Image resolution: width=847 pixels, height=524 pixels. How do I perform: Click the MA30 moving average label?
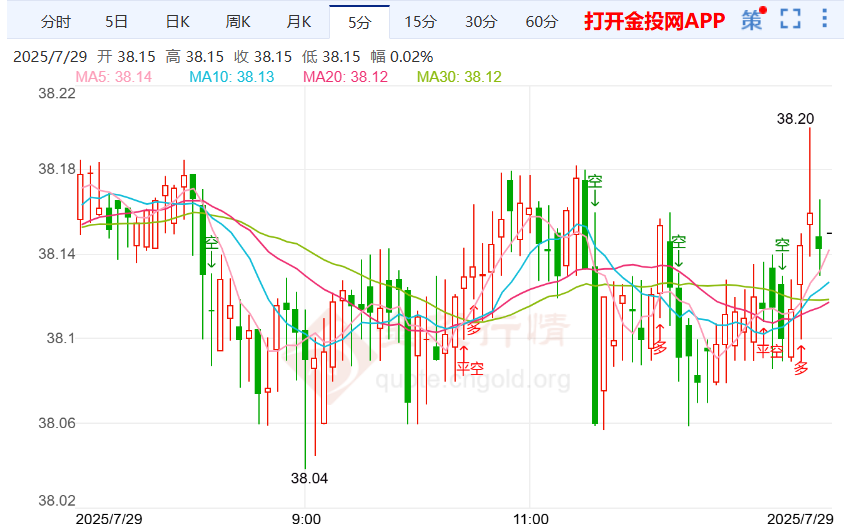459,77
